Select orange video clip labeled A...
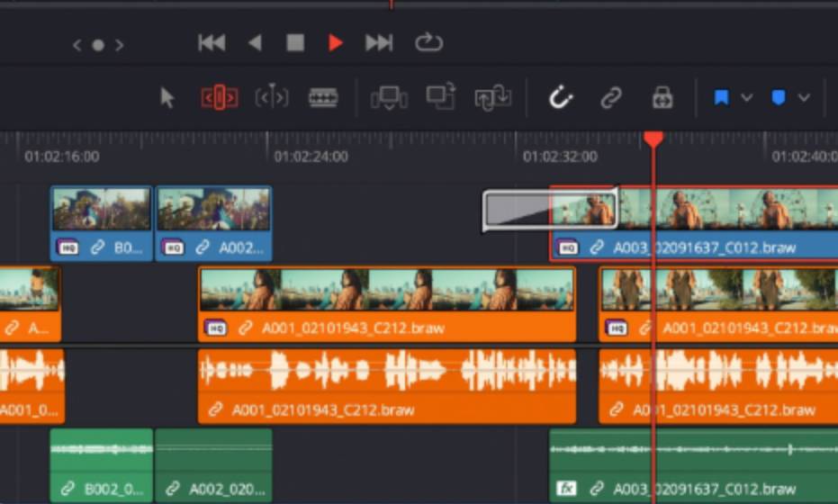838x504 pixels. click(31, 304)
